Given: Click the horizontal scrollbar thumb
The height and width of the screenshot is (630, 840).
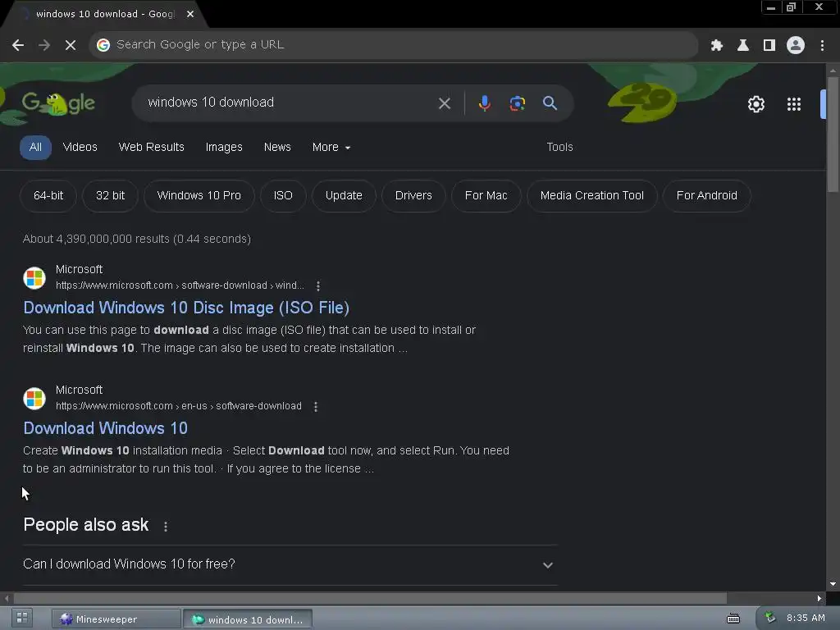Looking at the screenshot, I should 370,598.
